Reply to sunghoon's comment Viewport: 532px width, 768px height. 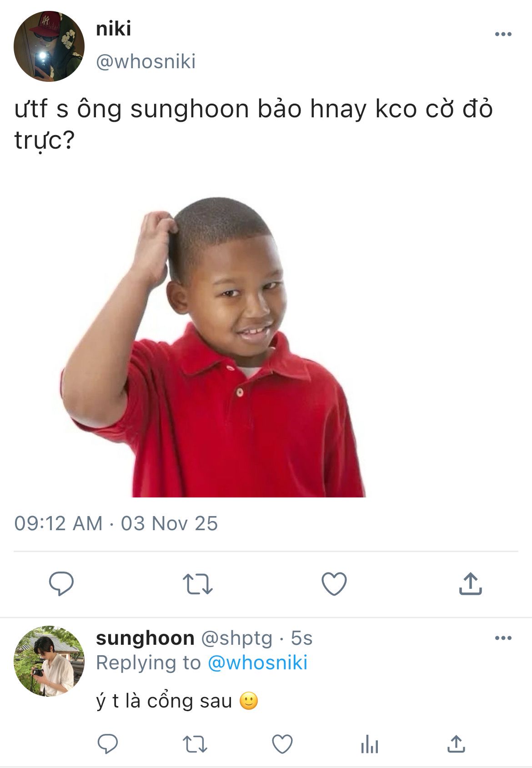coord(108,744)
